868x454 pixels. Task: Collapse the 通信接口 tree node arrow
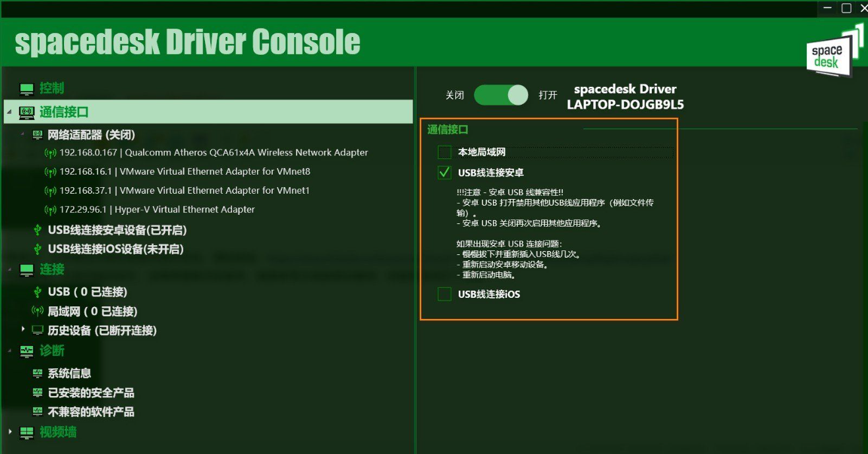point(9,113)
